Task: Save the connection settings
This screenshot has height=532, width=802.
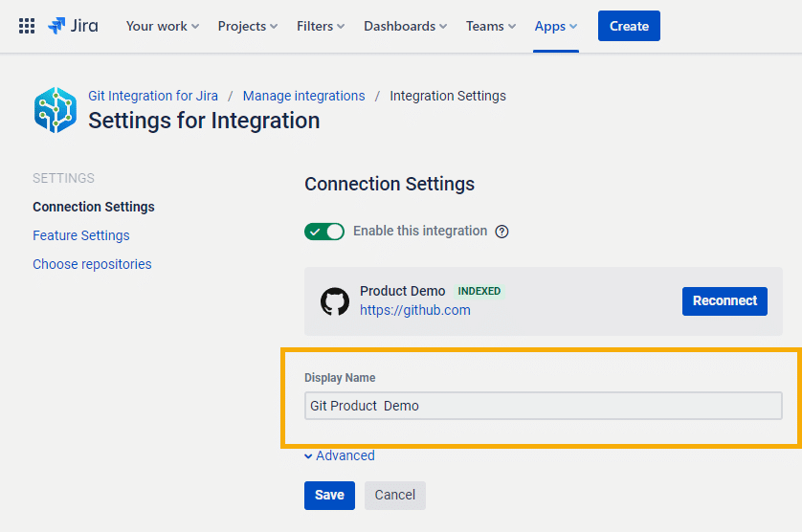Action: [x=329, y=496]
